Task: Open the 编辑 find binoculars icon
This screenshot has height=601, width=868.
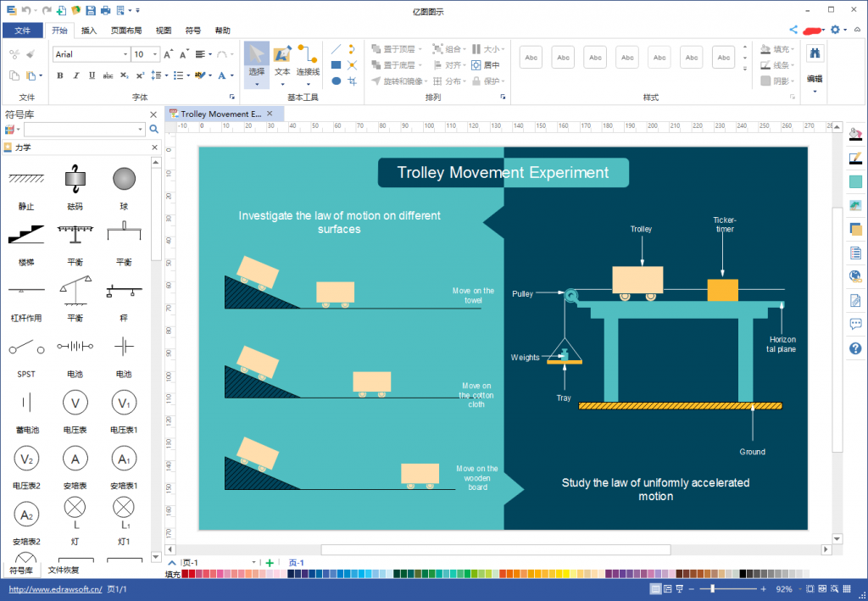Action: tap(815, 53)
